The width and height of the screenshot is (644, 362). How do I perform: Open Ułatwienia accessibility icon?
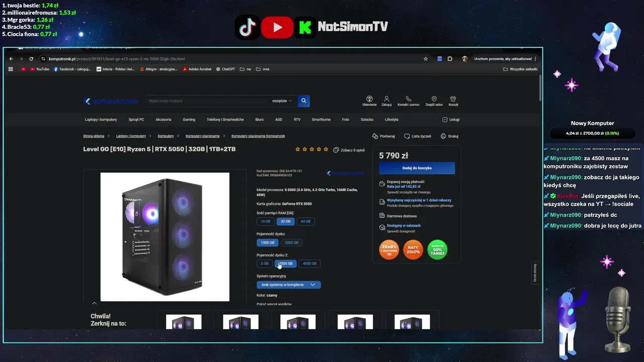369,101
